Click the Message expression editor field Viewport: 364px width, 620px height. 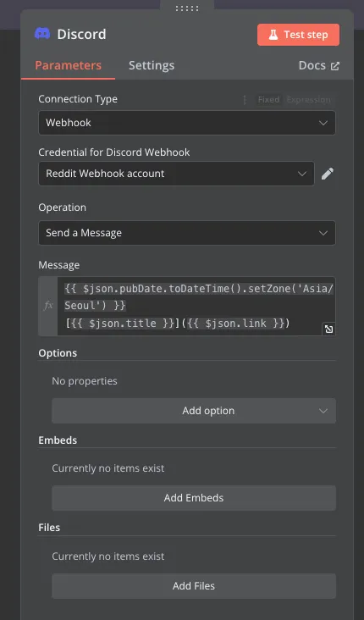tap(196, 306)
